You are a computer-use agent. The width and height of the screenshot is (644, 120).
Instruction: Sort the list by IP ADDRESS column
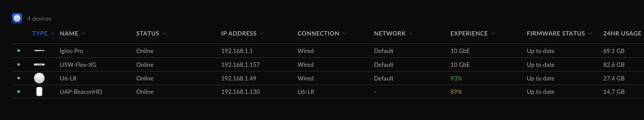click(239, 33)
